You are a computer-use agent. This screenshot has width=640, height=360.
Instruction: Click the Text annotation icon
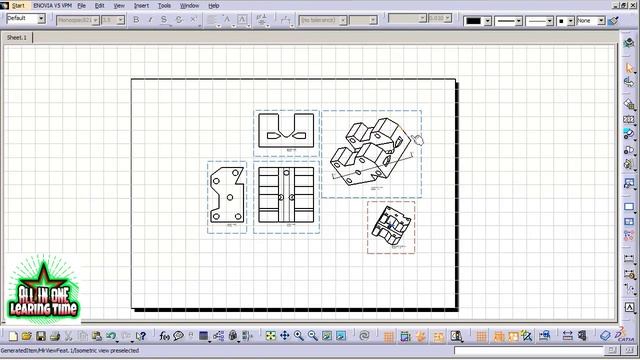pyautogui.click(x=629, y=307)
